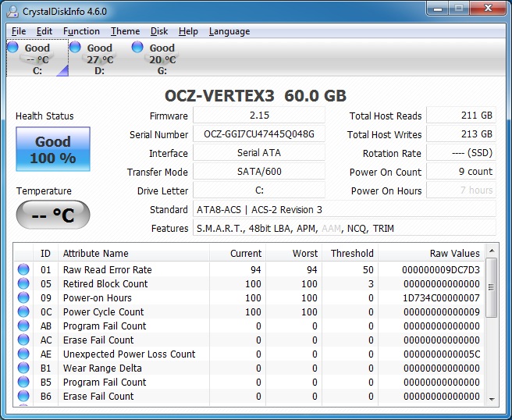This screenshot has height=420, width=512.
Task: Select the Retired Block Count attribute name
Action: coord(105,284)
